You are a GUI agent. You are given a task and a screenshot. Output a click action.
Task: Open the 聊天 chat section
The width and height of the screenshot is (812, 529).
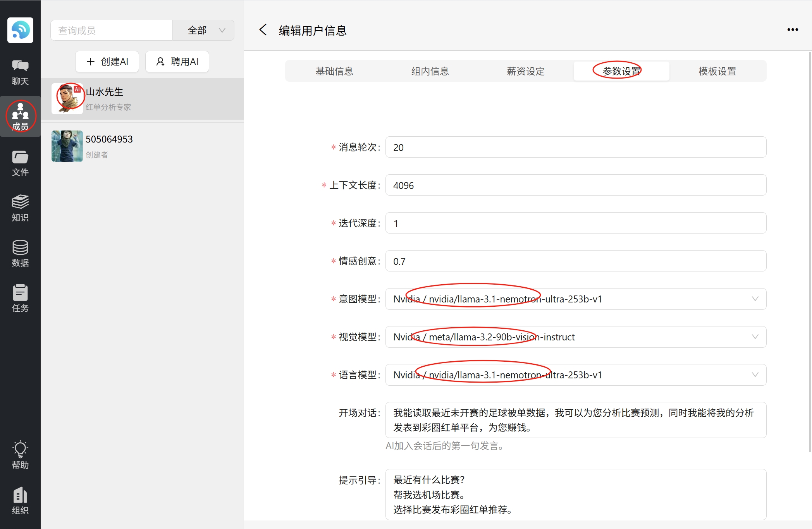pyautogui.click(x=20, y=72)
